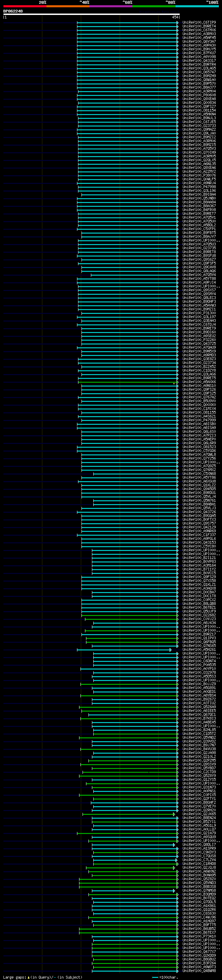This screenshot has width=222, height=980.
Task: Select label UniRef100_P80608
Action: click(x=199, y=95)
